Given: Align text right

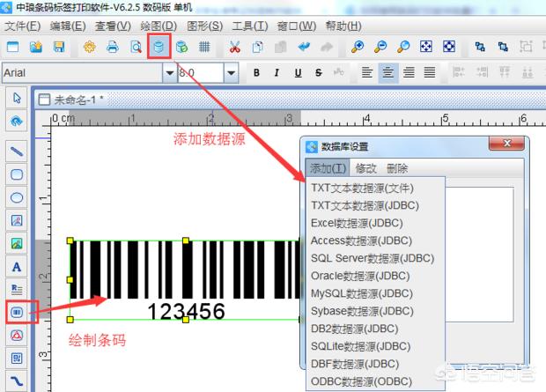Looking at the screenshot, I should point(409,72).
